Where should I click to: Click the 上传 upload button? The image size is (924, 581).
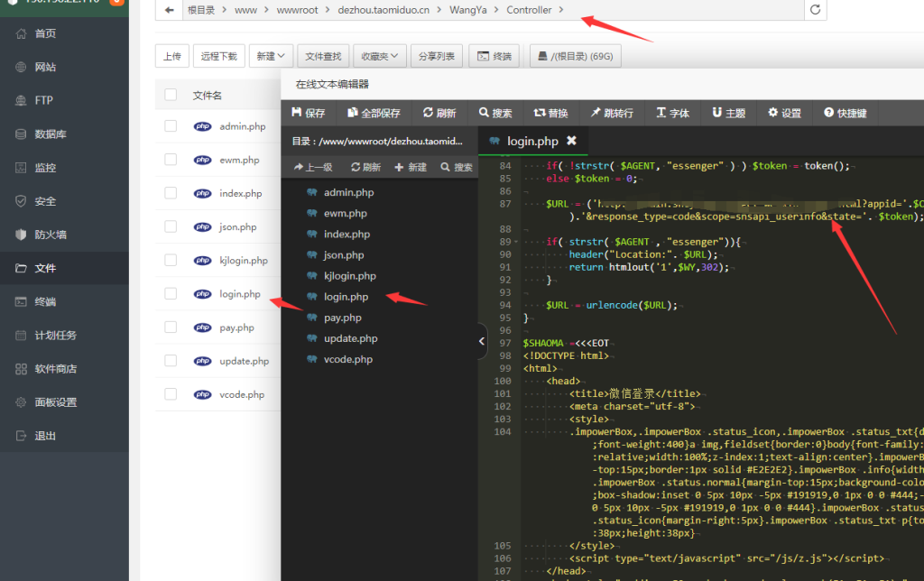[172, 55]
